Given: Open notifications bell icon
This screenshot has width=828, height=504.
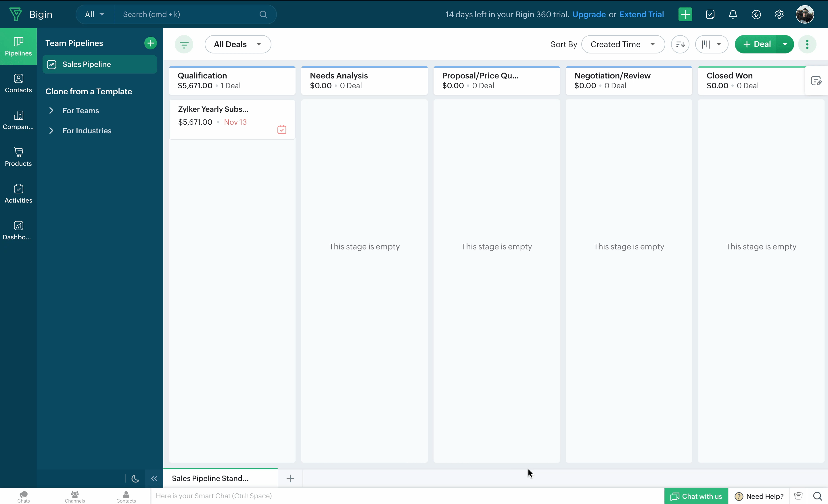Looking at the screenshot, I should pyautogui.click(x=733, y=14).
